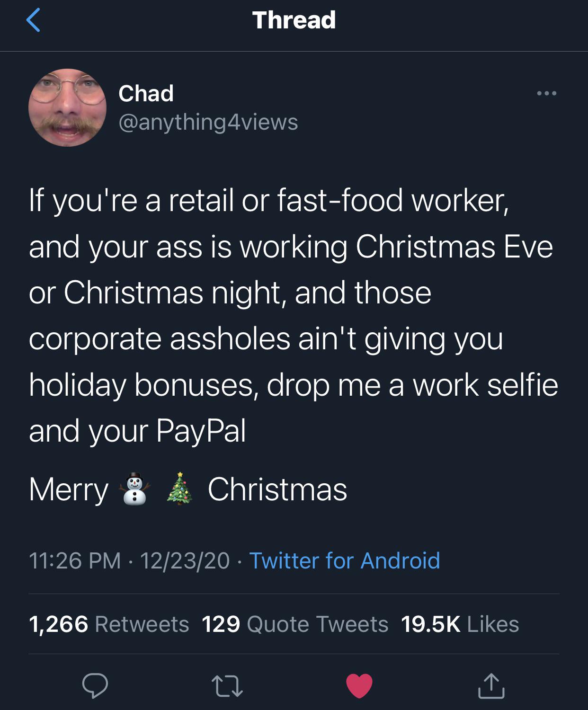
Task: Tap the snowman emoji in tweet
Action: [x=136, y=489]
